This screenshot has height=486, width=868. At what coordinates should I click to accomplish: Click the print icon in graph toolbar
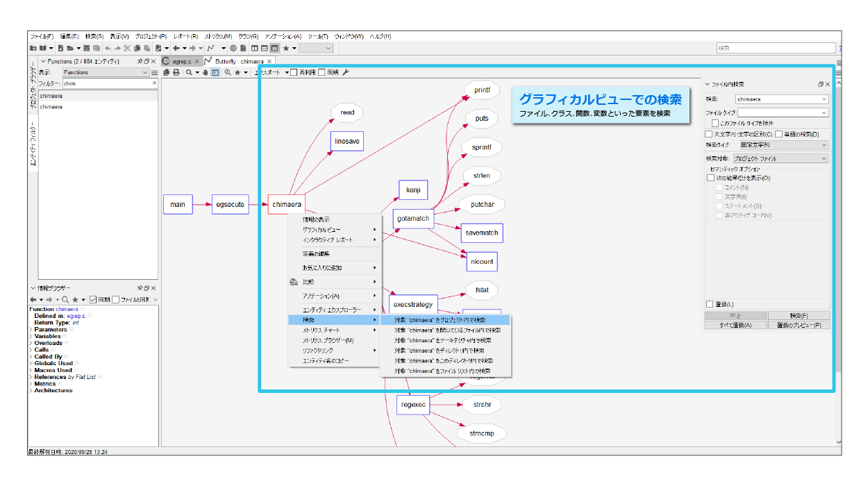[176, 72]
